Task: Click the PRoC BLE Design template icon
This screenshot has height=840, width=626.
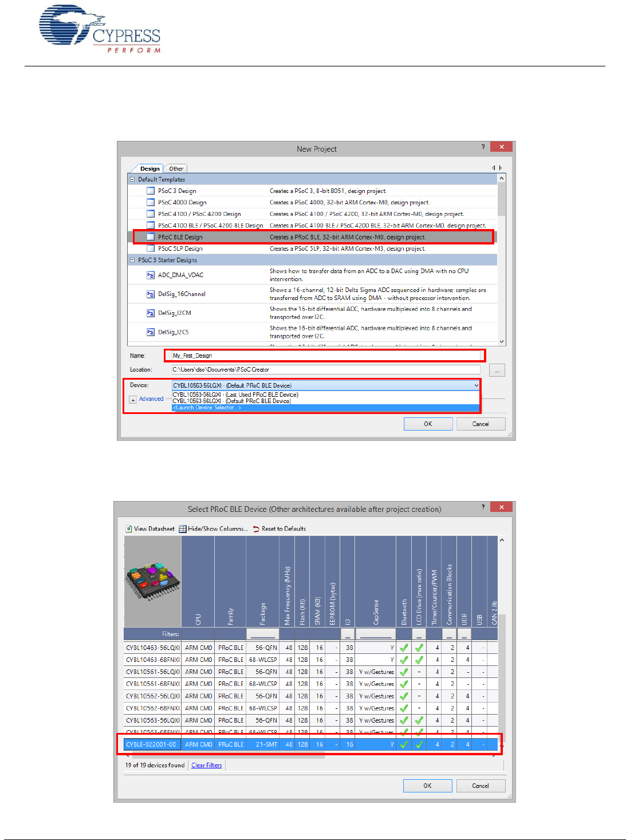Action: pyautogui.click(x=151, y=237)
